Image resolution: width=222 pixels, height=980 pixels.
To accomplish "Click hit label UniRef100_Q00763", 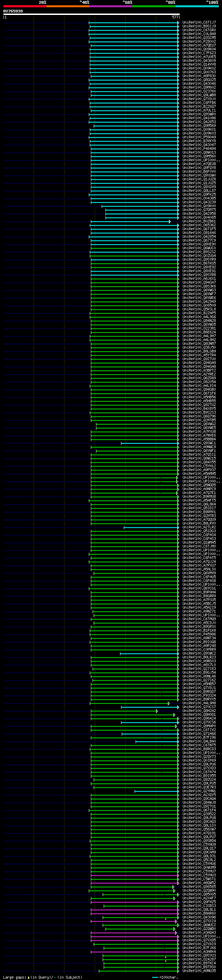I will click(x=199, y=72).
